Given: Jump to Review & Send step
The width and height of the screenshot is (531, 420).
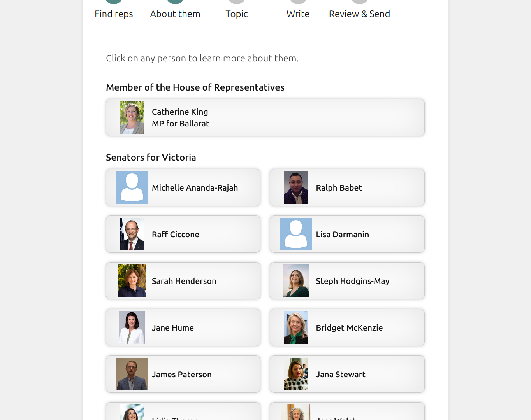Looking at the screenshot, I should pyautogui.click(x=359, y=14).
